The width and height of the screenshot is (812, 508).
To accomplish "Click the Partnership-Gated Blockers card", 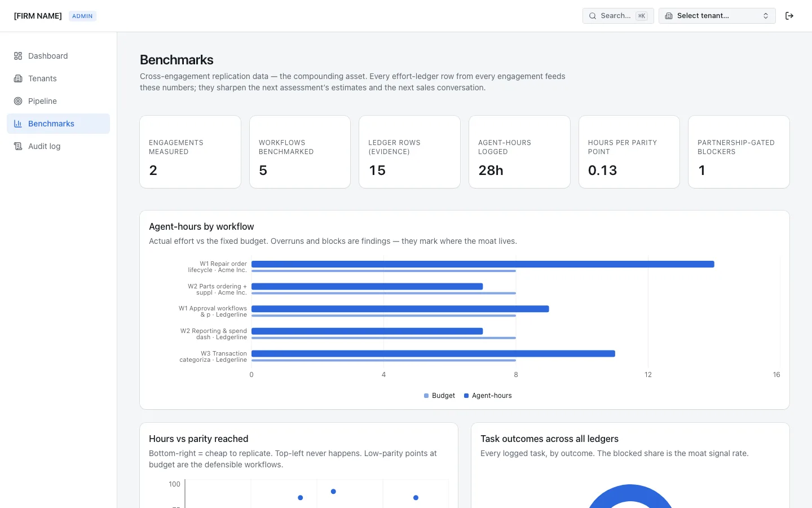I will click(x=739, y=152).
